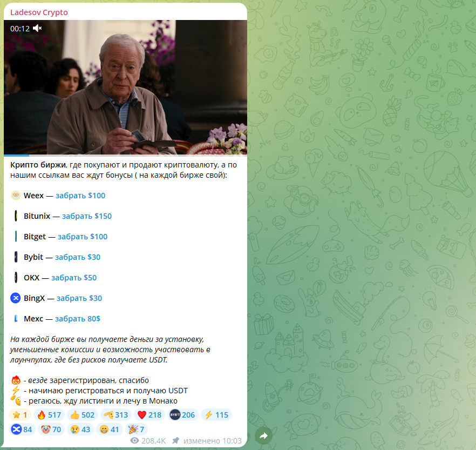Toggle the fire reaction with 517
This screenshot has height=450, width=476.
(49, 415)
